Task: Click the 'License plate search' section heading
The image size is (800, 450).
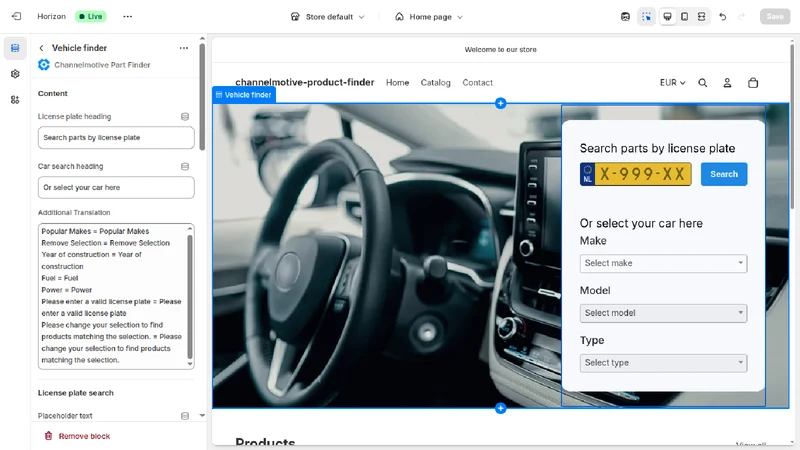Action: pyautogui.click(x=76, y=393)
